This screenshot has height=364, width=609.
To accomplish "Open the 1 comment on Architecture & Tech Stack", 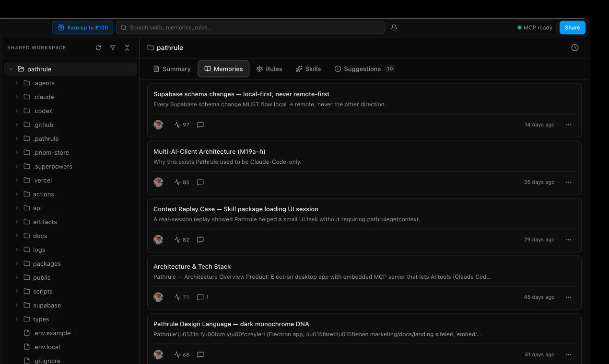I will point(203,297).
